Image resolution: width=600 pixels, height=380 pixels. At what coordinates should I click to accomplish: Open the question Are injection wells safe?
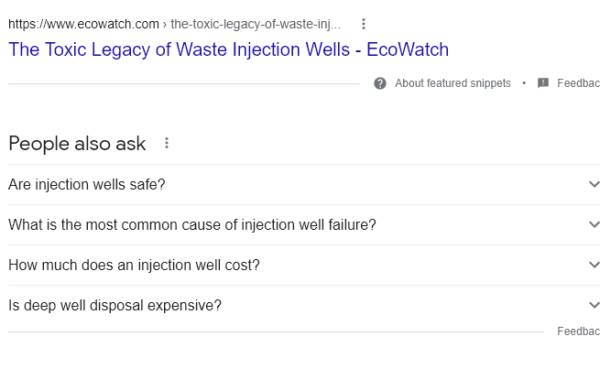point(304,184)
